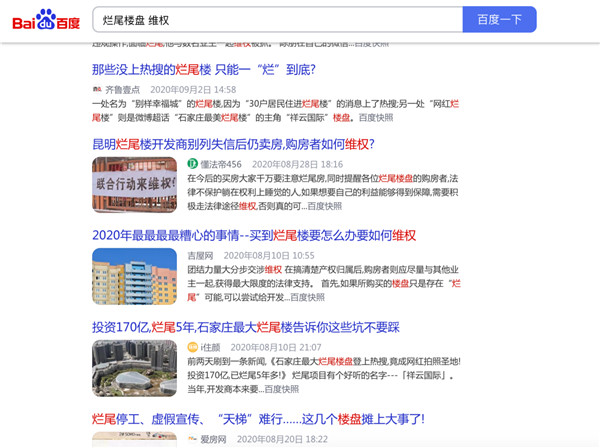This screenshot has width=600, height=448.
Task: Click the 懂法帝456 author name
Action: click(x=221, y=164)
